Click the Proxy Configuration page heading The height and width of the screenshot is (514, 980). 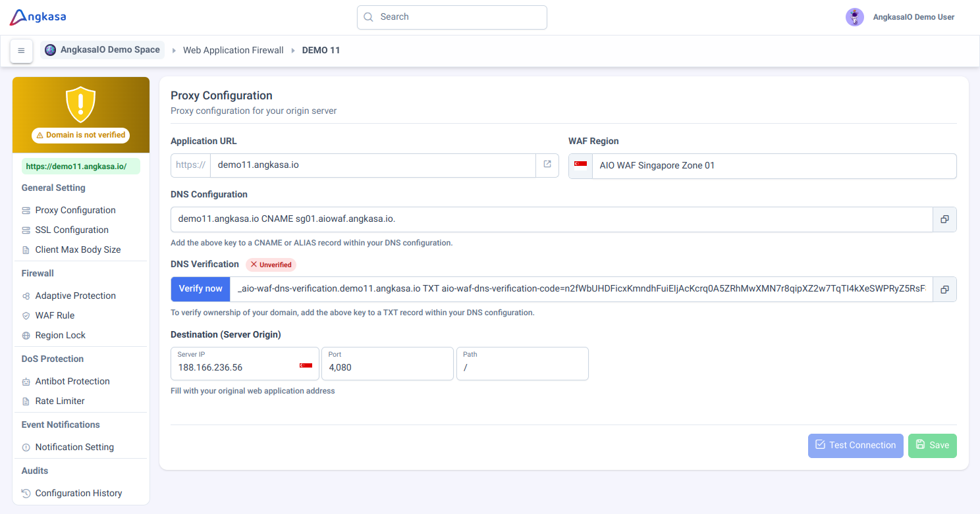coord(221,95)
